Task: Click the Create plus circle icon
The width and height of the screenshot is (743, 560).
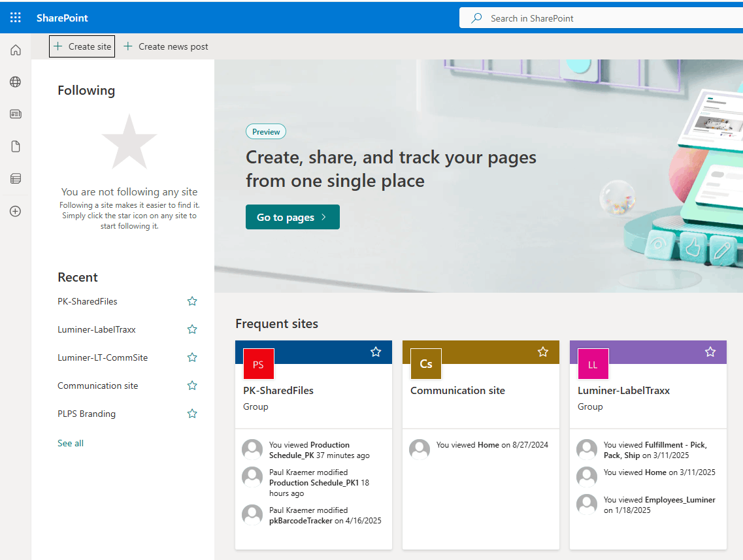Action: point(16,211)
